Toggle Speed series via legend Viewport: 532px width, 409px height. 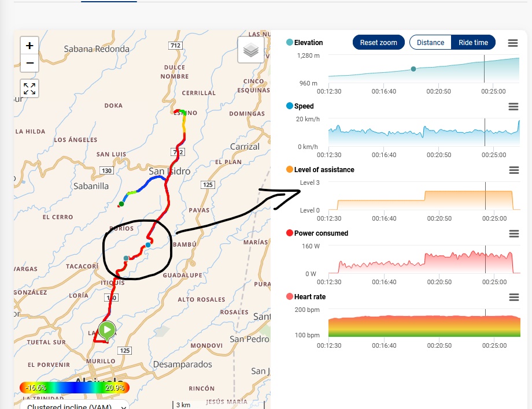tap(304, 106)
